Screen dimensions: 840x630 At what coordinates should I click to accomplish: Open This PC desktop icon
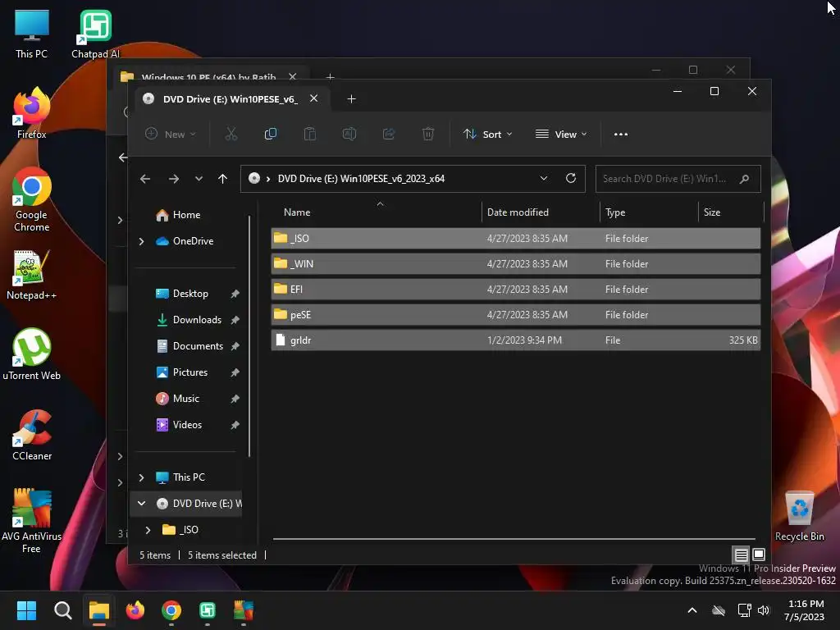pos(32,34)
